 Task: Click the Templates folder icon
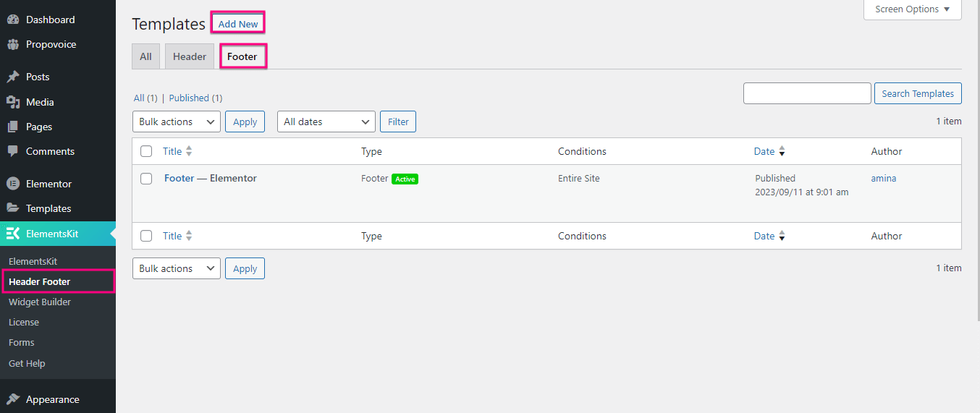(13, 208)
